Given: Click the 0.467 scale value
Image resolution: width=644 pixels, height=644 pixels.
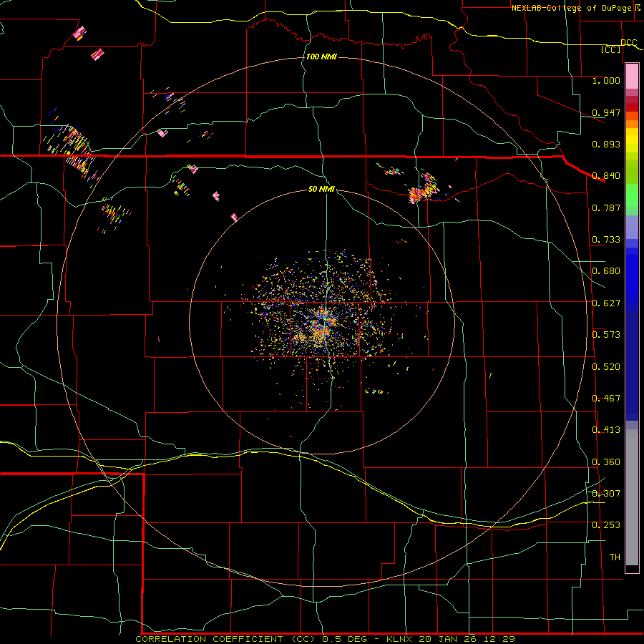Looking at the screenshot, I should (x=606, y=399).
